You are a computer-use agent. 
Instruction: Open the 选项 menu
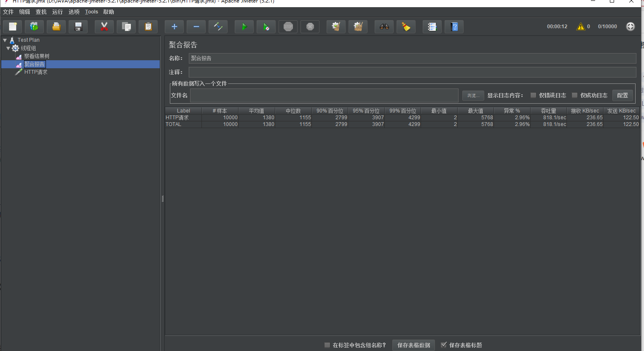click(x=74, y=12)
